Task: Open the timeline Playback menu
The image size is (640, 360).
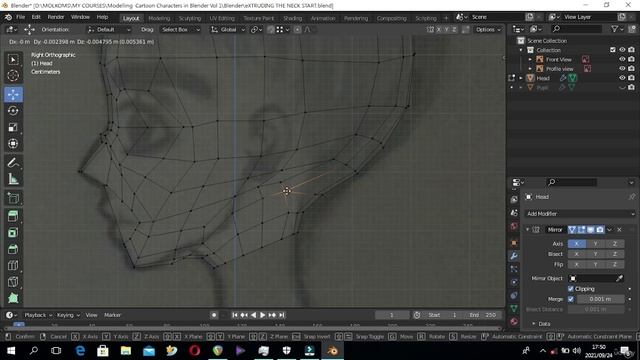Action: pyautogui.click(x=38, y=315)
